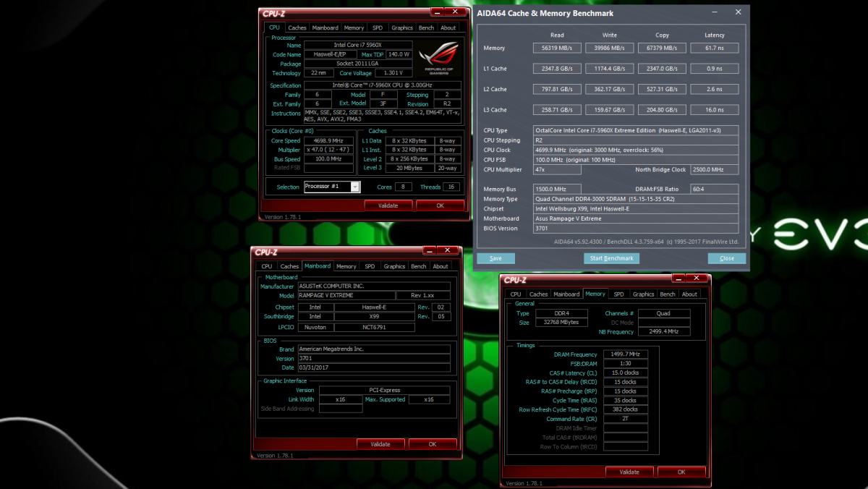The height and width of the screenshot is (489, 868).
Task: Click Save in AIDA64 benchmark window
Action: [495, 258]
